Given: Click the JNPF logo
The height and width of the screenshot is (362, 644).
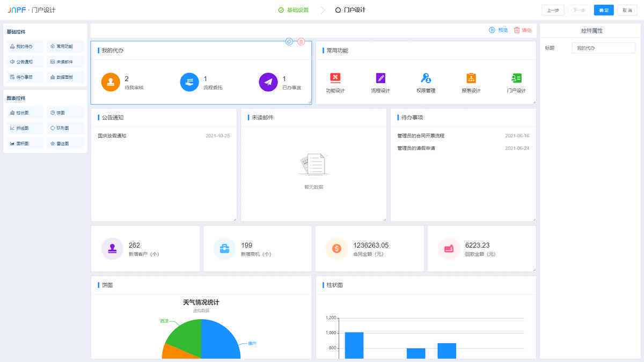Looking at the screenshot, I should tap(17, 10).
